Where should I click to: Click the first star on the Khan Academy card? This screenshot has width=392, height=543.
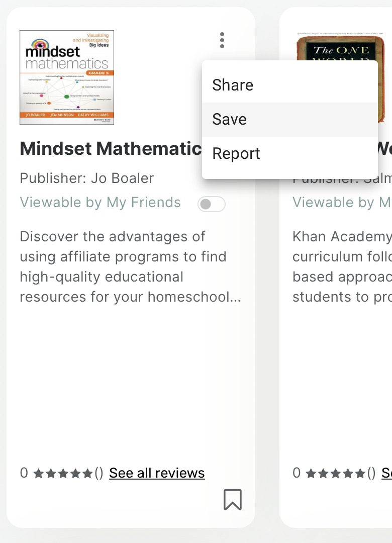311,474
